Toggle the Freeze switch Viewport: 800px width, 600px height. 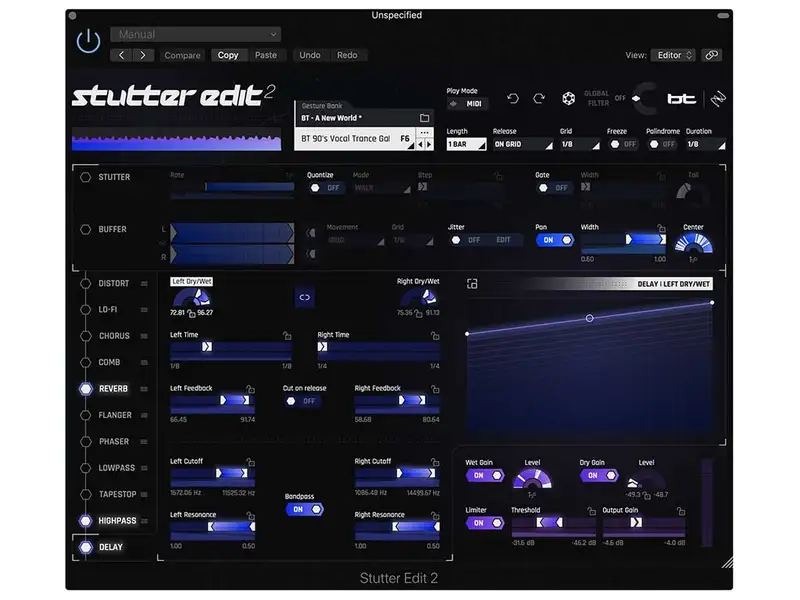[623, 144]
